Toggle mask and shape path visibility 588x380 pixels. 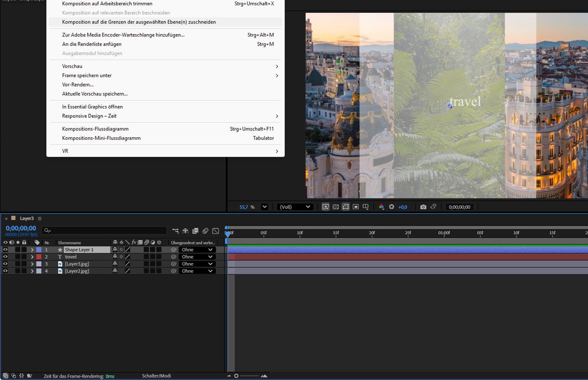(346, 207)
